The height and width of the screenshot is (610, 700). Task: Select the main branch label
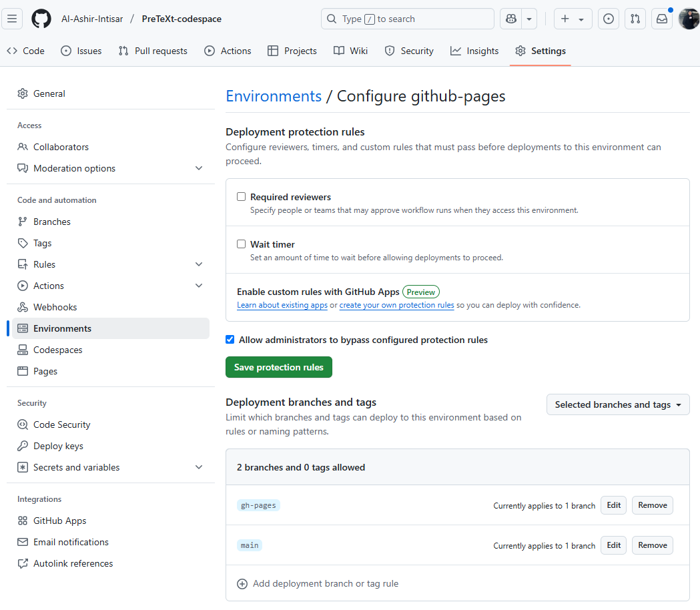[249, 545]
